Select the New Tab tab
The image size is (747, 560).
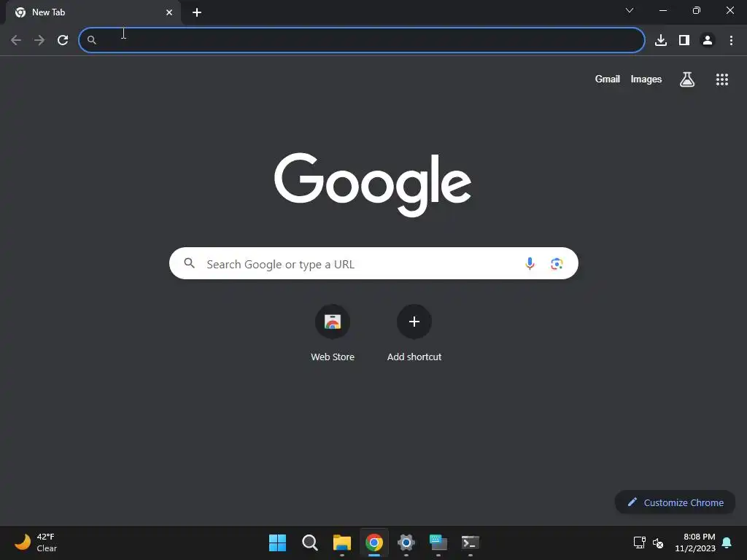93,12
